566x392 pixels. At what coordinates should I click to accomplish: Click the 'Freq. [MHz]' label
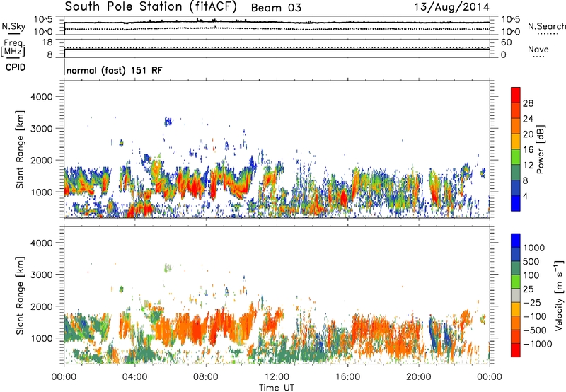click(x=13, y=48)
